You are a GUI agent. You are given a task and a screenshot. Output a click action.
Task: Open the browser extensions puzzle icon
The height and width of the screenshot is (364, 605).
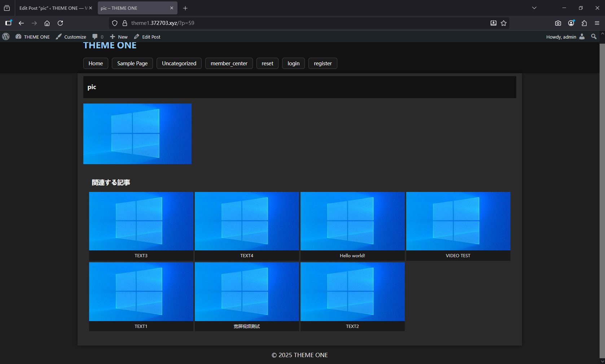[x=584, y=23]
